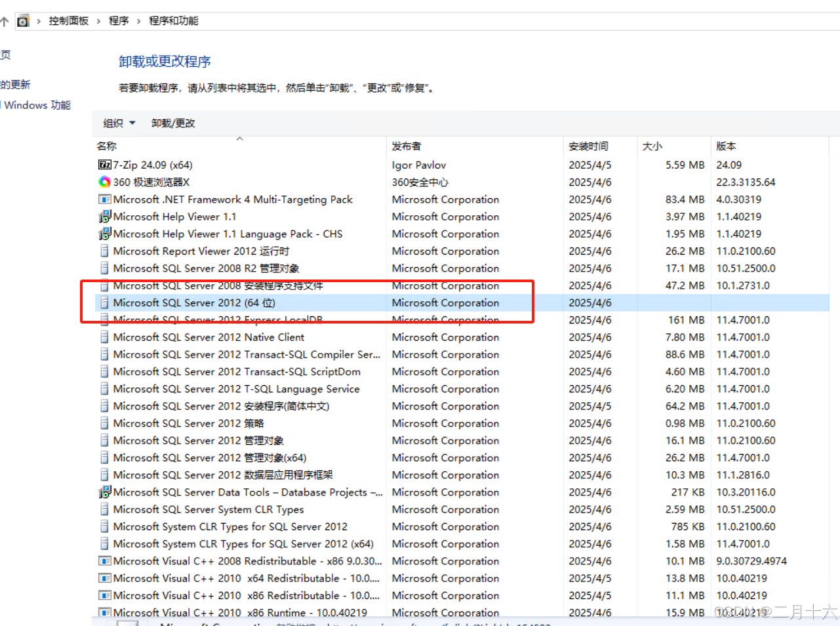Click the Visual C++ 2008 Redistributable x86 icon
This screenshot has width=840, height=626.
(104, 561)
